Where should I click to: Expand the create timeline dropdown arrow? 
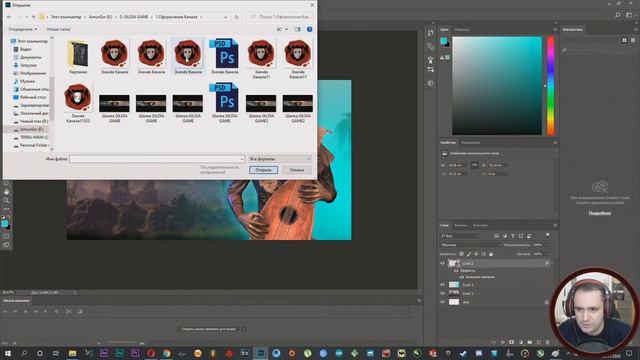[x=244, y=329]
